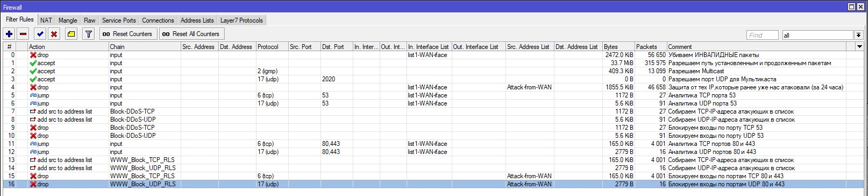Sort by the Chain column header
Image resolution: width=868 pixels, height=196 pixels.
tap(145, 47)
